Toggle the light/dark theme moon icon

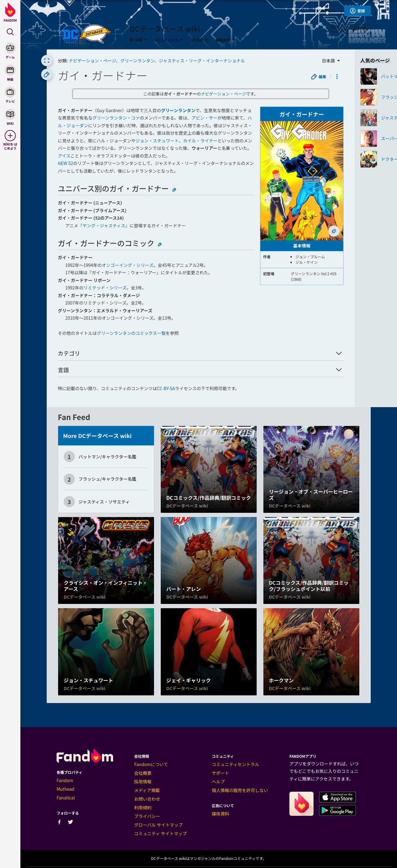(365, 28)
